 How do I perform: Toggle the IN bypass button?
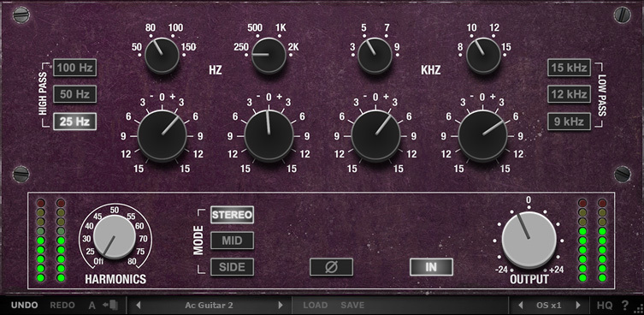tap(431, 267)
